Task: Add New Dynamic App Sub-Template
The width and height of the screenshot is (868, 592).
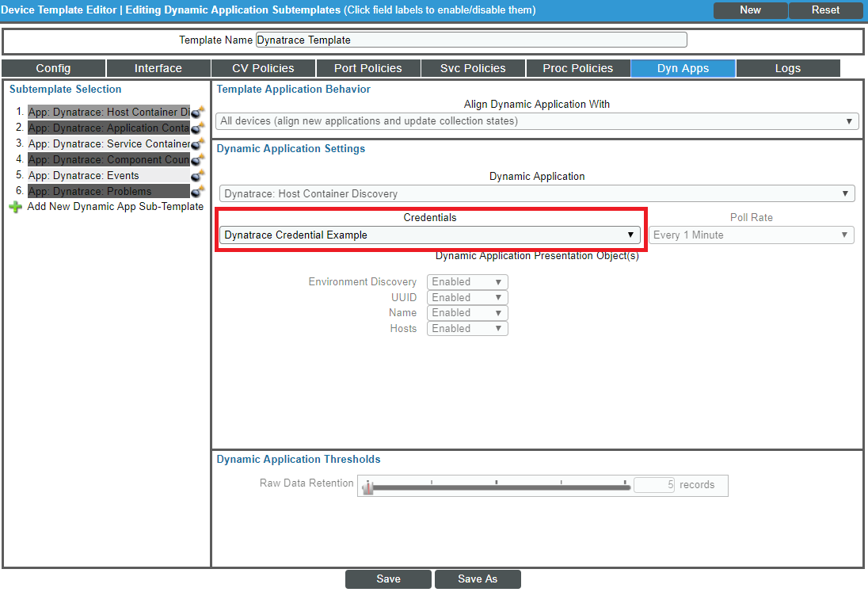Action: (x=115, y=207)
